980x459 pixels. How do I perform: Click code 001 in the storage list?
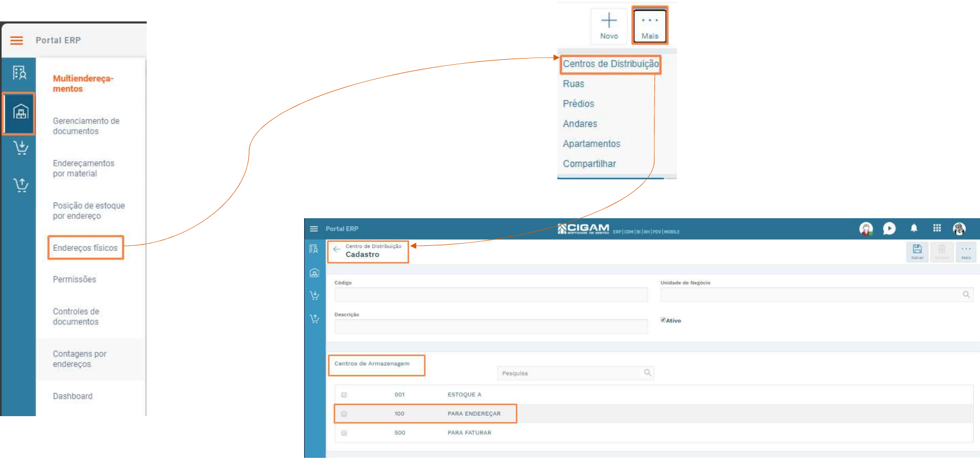click(399, 395)
